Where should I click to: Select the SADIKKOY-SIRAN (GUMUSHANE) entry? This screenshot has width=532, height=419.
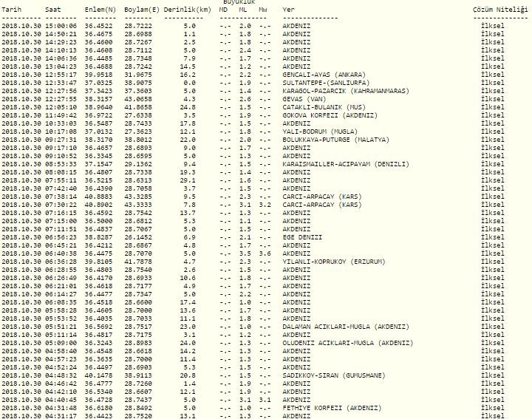(333, 375)
